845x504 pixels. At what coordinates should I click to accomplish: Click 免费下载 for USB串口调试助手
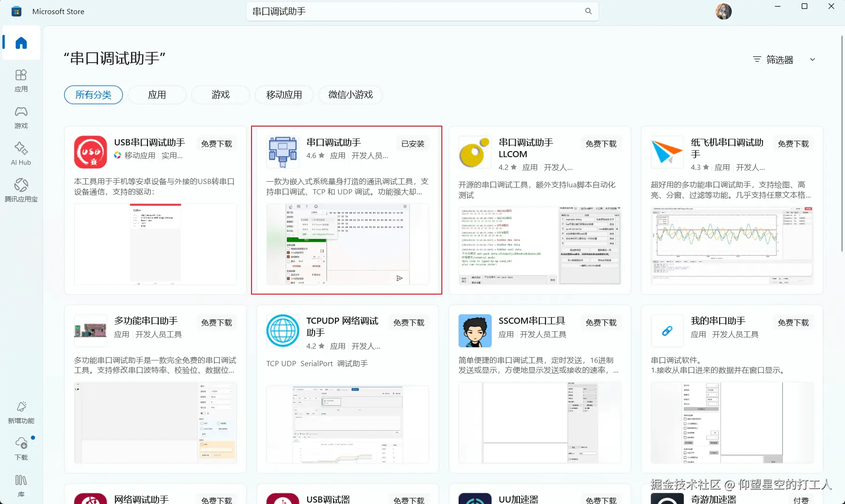point(217,144)
